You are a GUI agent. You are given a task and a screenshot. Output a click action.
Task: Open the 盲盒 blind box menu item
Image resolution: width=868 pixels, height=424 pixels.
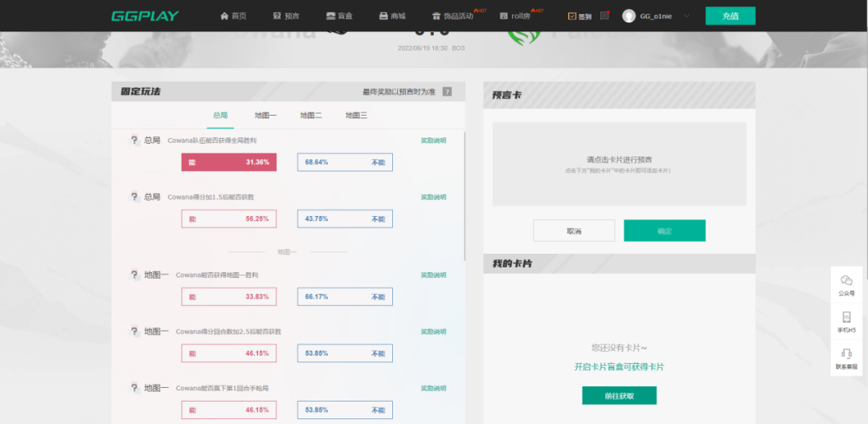(339, 16)
